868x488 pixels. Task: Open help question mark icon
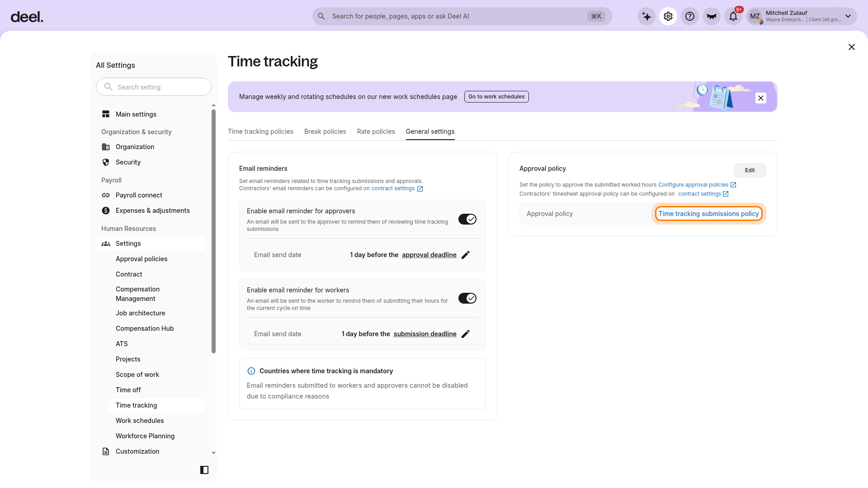(690, 17)
